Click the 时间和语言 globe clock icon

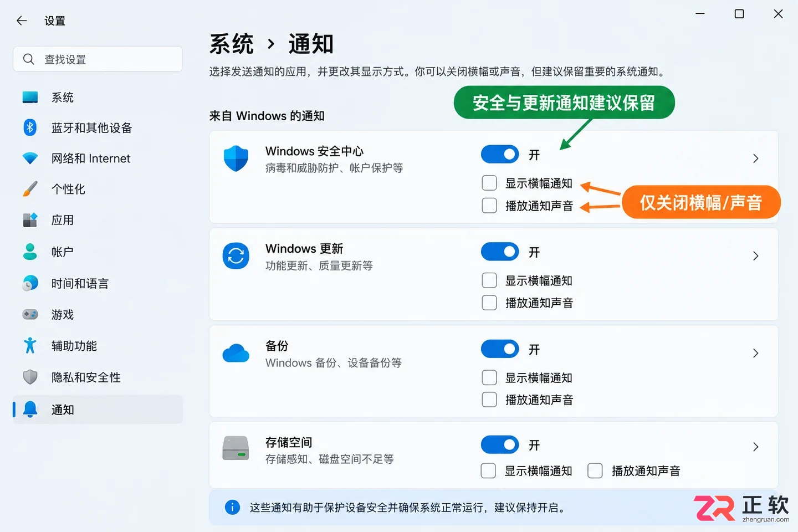[x=30, y=283]
